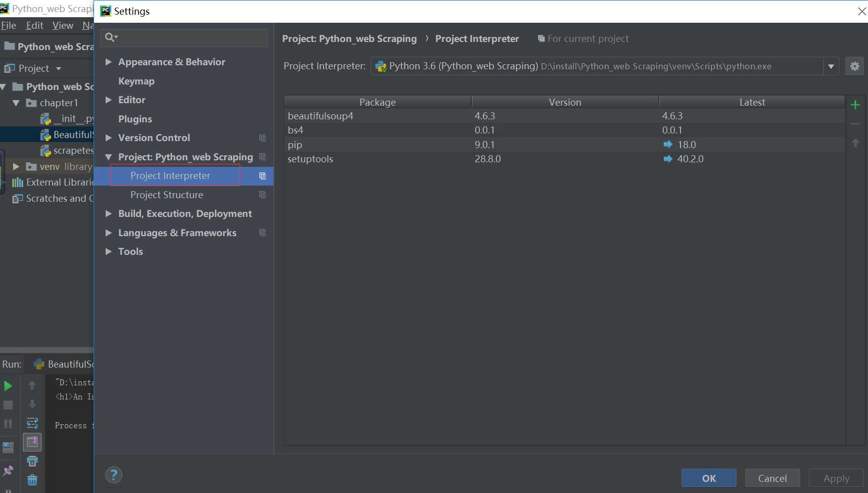Click Scratches and Consoles in project tree
This screenshot has width=868, height=493.
click(x=53, y=198)
